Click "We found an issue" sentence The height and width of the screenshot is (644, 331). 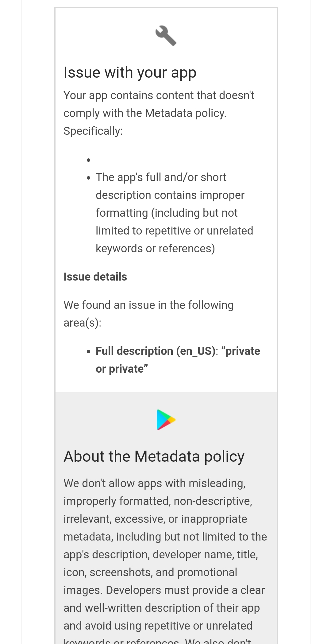[148, 314]
